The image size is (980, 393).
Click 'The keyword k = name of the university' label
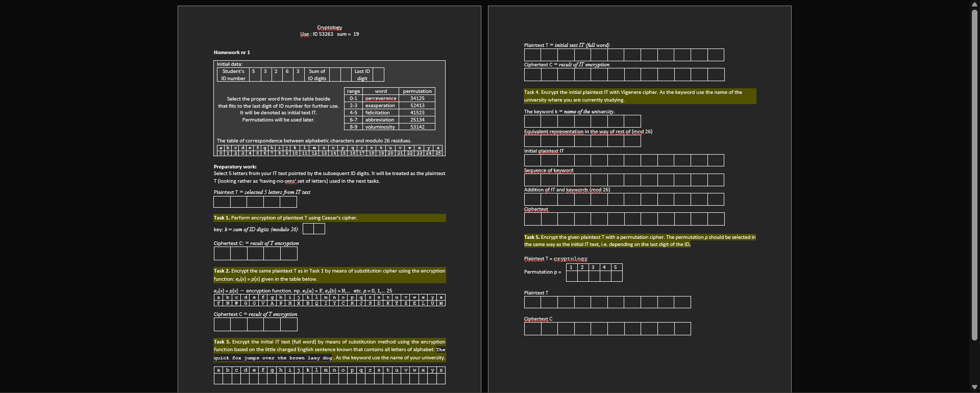[x=570, y=112]
